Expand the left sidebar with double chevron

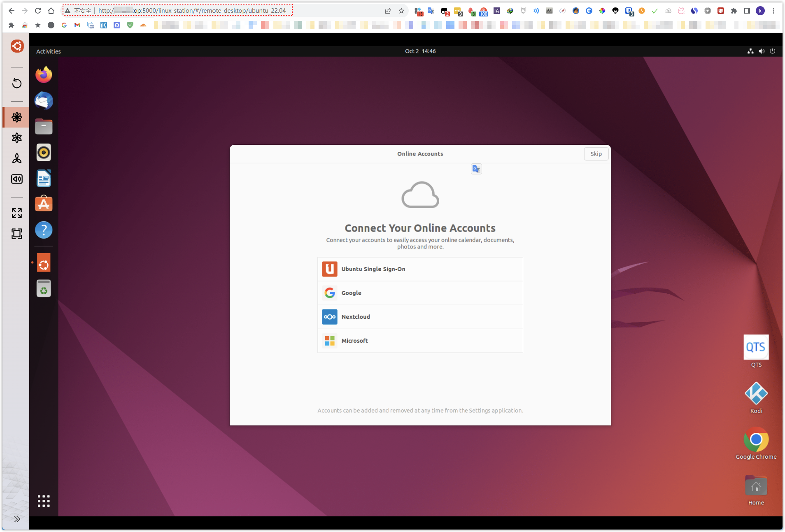coord(17,519)
